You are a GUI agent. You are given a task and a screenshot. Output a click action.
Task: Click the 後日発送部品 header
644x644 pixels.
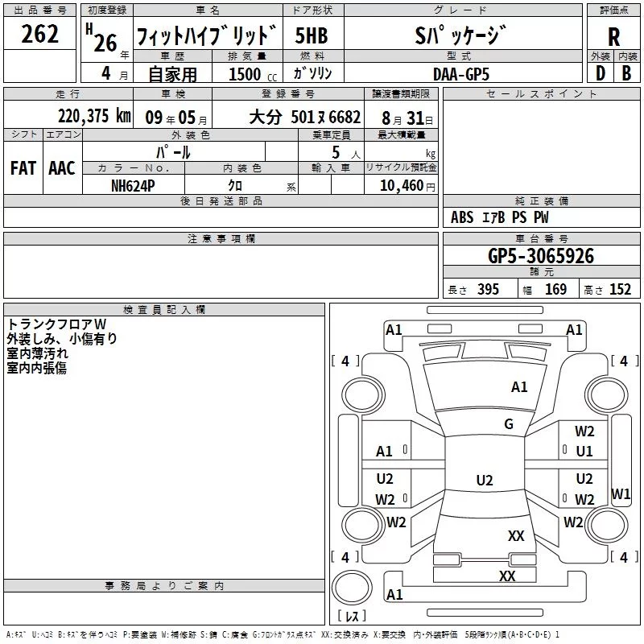221,200
